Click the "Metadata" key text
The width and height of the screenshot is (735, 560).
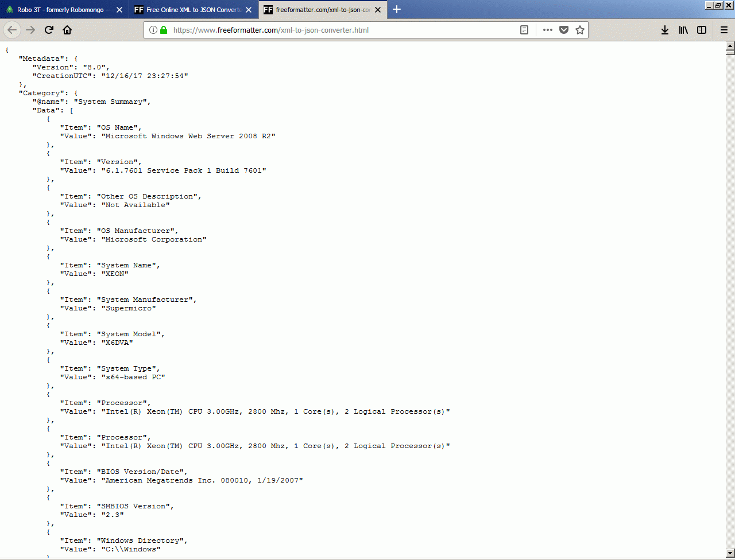click(41, 59)
